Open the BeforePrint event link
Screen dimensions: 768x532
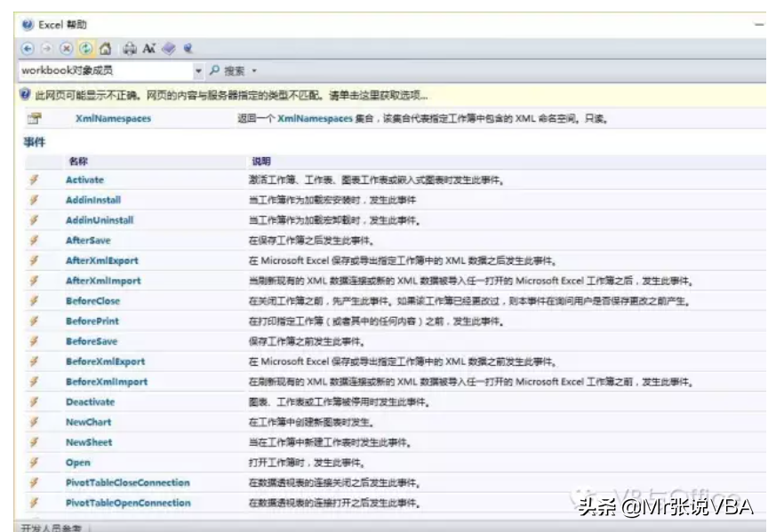coord(92,321)
